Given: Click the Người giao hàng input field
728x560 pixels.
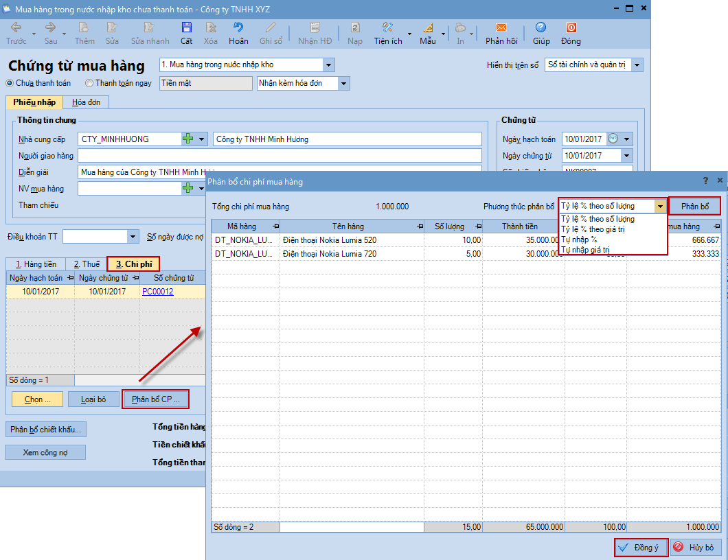Looking at the screenshot, I should tap(280, 156).
